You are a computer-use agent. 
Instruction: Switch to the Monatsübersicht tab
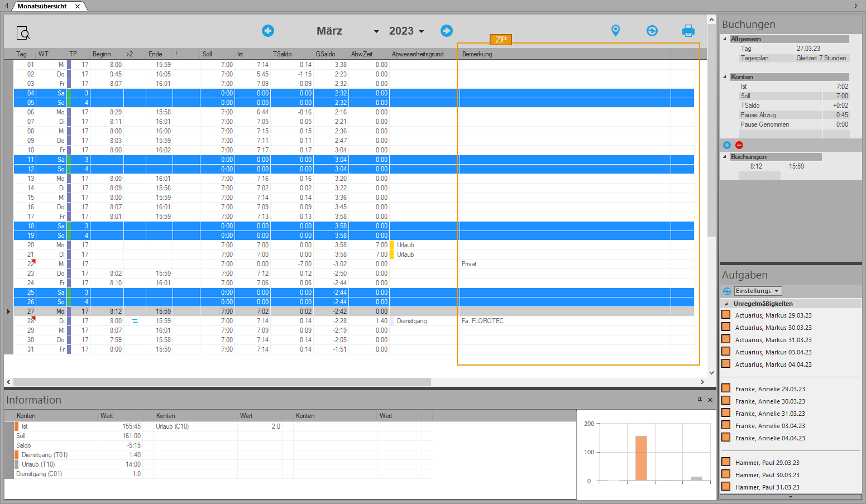pos(42,6)
